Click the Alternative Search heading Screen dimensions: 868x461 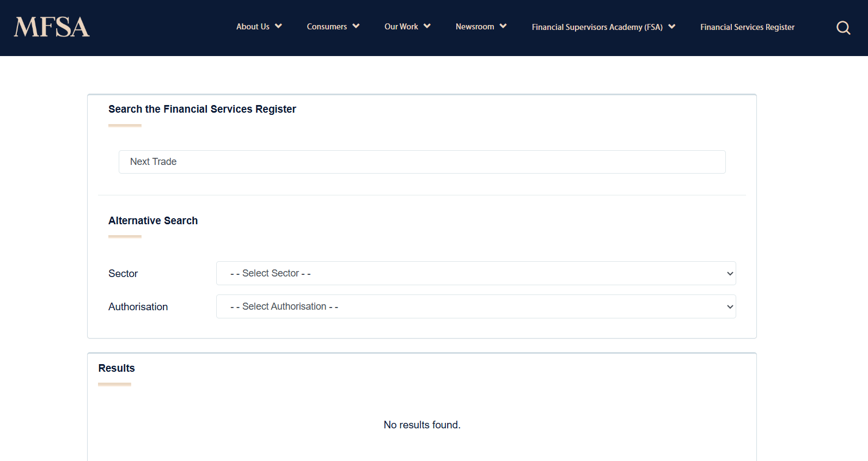coord(153,220)
